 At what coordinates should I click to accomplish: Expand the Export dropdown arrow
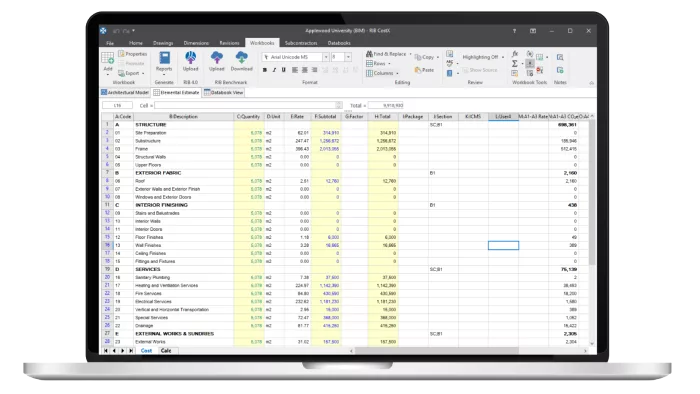[143, 74]
